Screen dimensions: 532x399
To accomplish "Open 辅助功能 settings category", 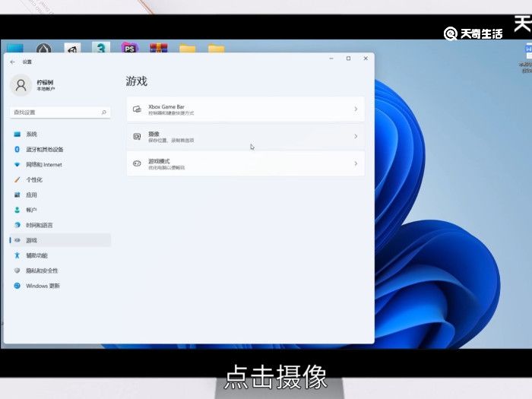I will (60, 255).
